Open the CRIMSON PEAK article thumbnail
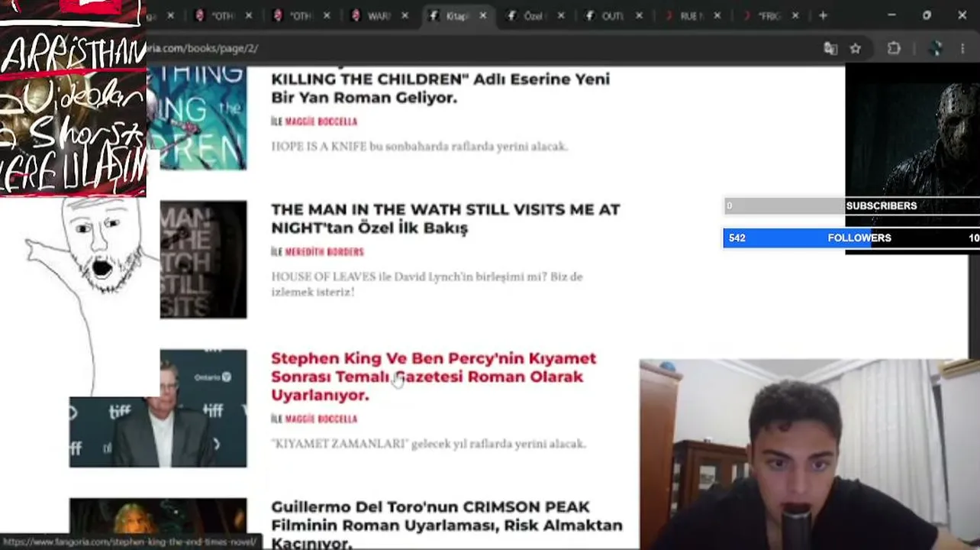This screenshot has height=550, width=980. (x=158, y=516)
